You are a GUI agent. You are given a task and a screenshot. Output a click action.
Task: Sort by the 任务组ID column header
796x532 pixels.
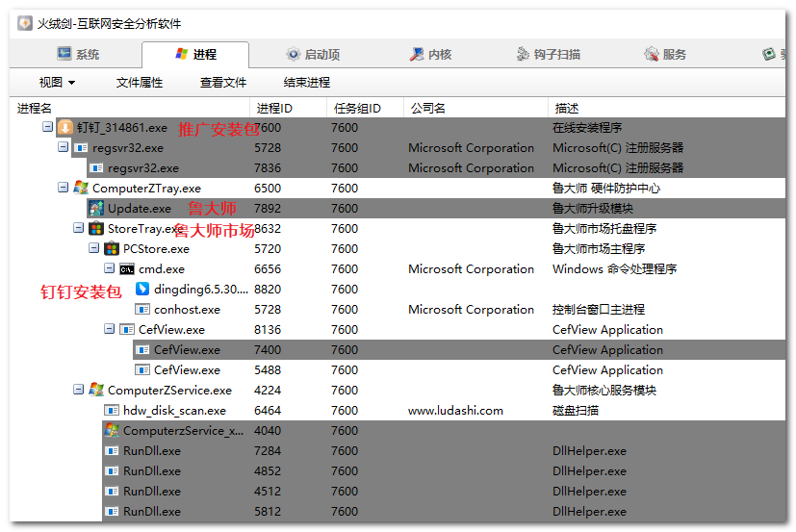coord(366,108)
